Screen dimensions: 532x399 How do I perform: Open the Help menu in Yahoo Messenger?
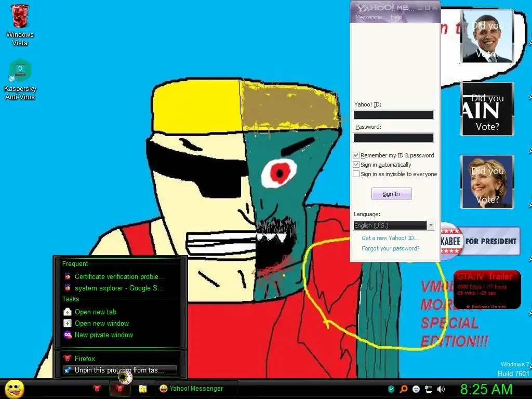(396, 17)
